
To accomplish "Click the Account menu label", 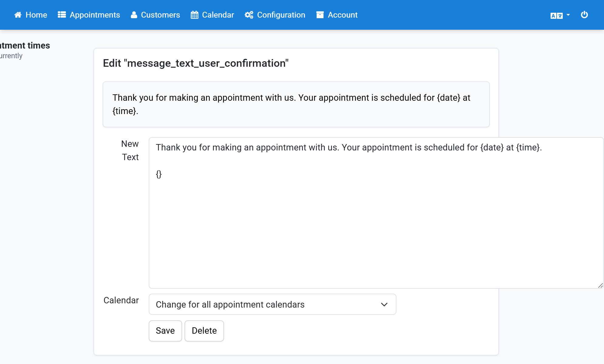I will [343, 15].
